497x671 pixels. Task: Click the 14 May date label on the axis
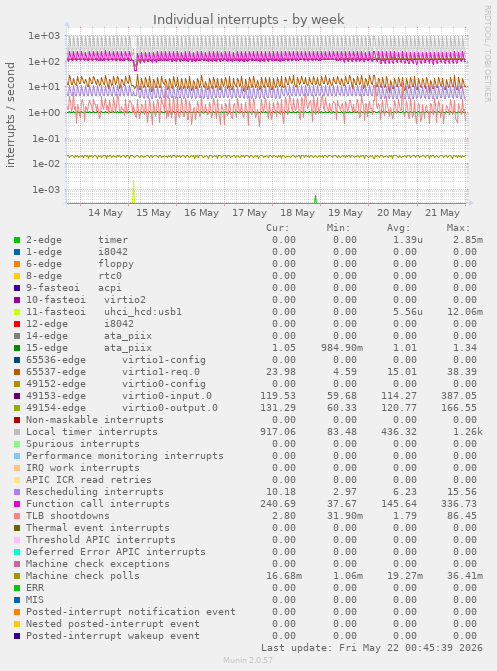point(105,213)
